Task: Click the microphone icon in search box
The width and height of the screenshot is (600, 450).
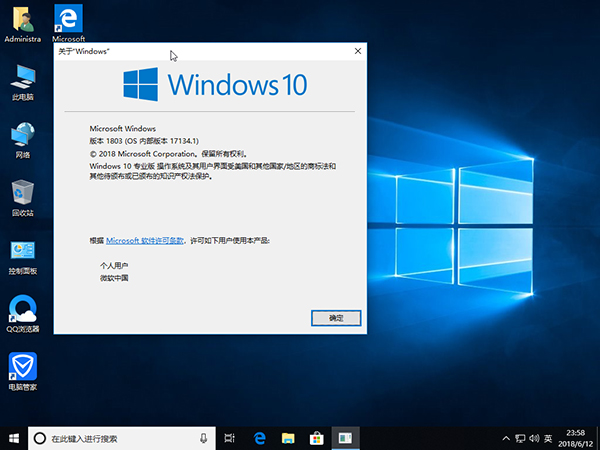Action: [204, 438]
